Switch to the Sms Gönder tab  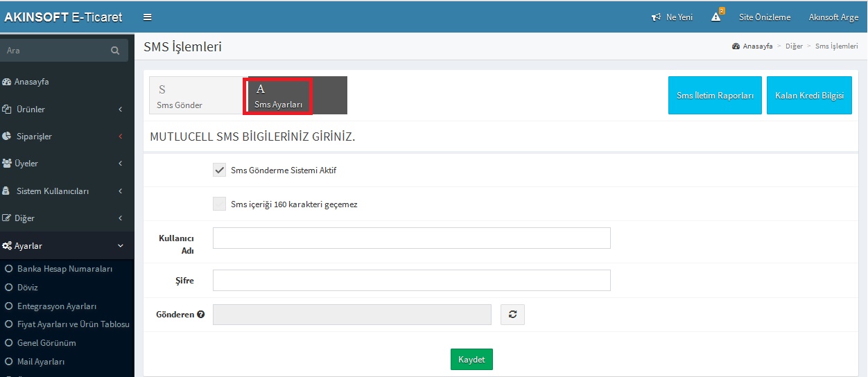tap(198, 96)
